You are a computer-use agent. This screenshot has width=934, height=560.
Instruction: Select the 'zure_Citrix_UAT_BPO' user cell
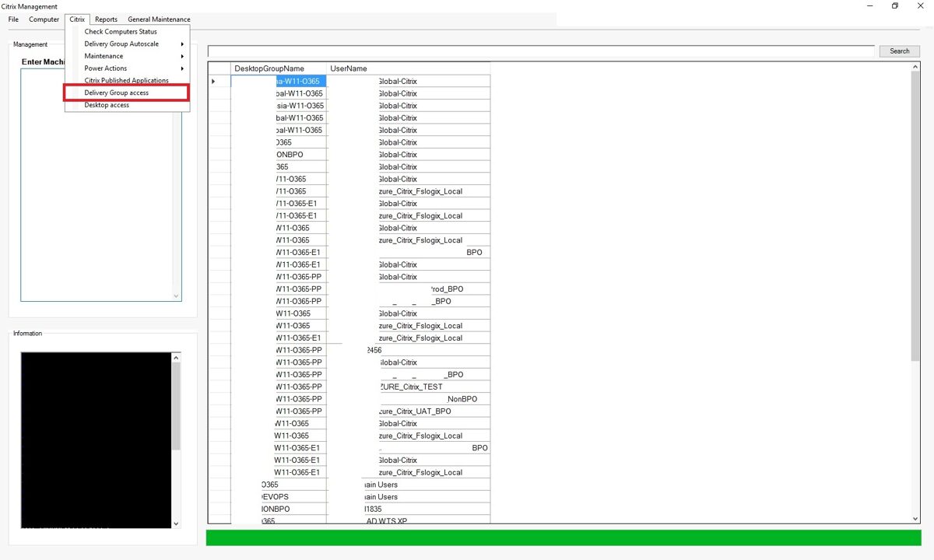coord(409,411)
